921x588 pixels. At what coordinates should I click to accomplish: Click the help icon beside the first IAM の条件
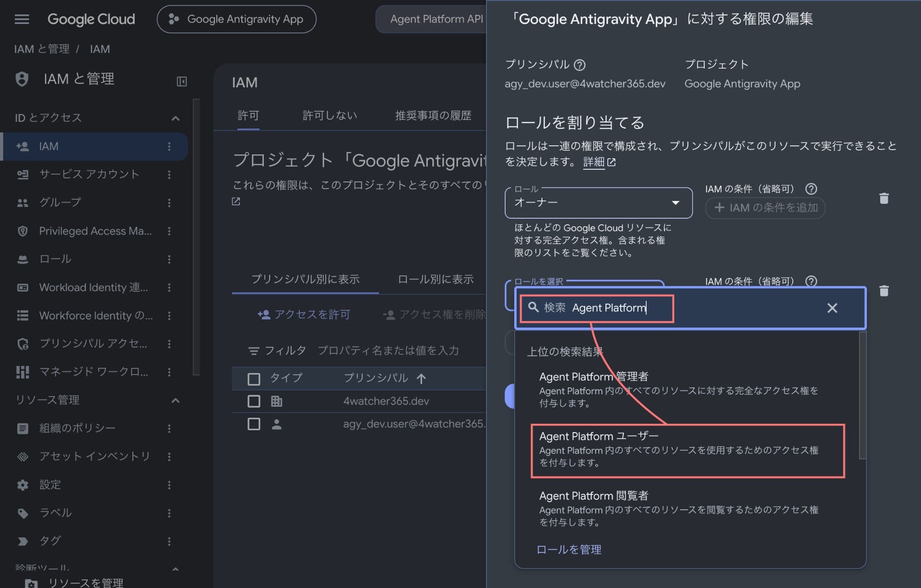pyautogui.click(x=811, y=189)
